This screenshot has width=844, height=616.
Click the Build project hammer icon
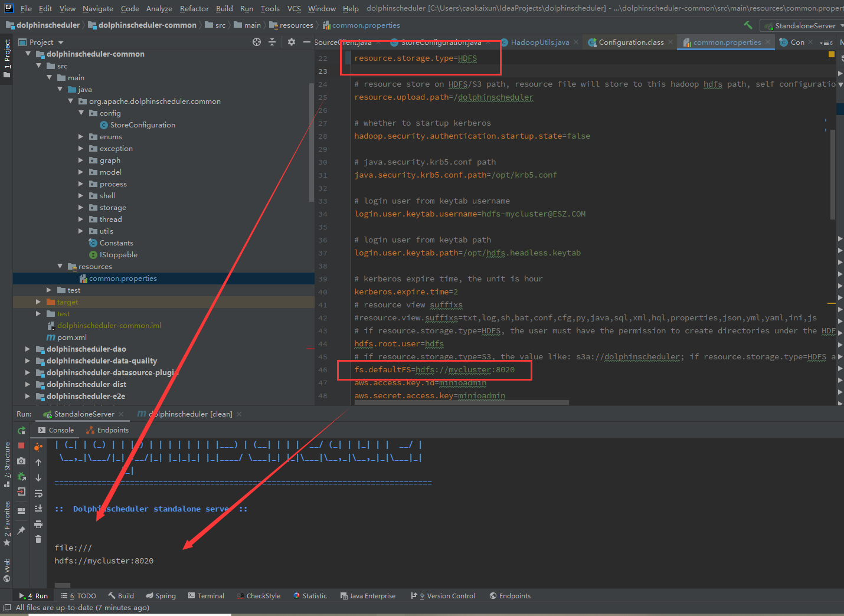(748, 25)
